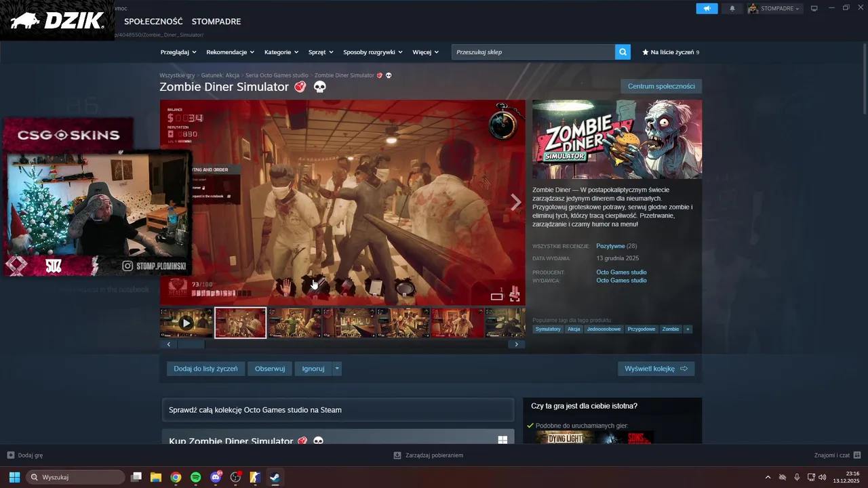This screenshot has width=868, height=488.
Task: Select the fifth screenshot thumbnail
Action: 403,323
